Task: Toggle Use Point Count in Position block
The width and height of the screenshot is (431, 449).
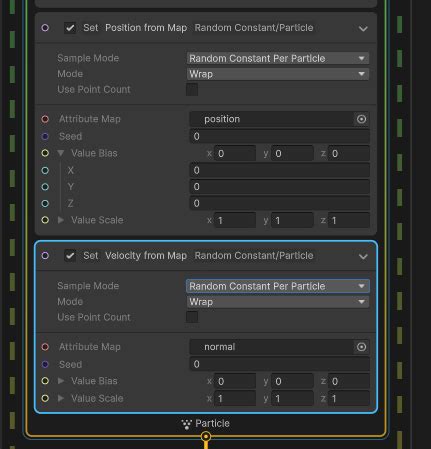Action: tap(192, 89)
